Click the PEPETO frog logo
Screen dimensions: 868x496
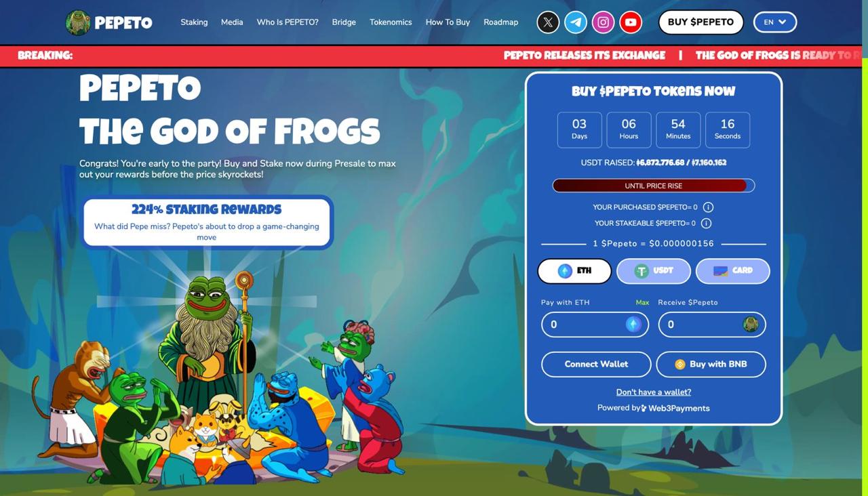pos(78,22)
